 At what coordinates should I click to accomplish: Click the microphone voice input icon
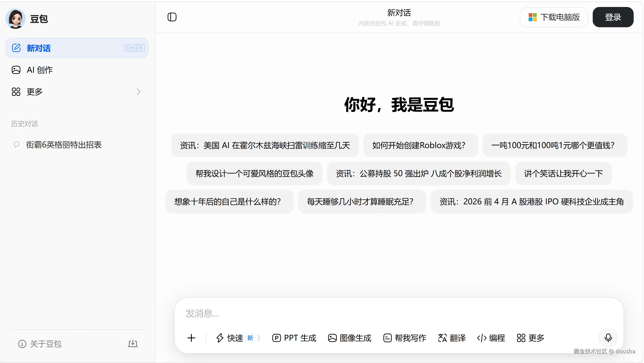click(x=608, y=338)
